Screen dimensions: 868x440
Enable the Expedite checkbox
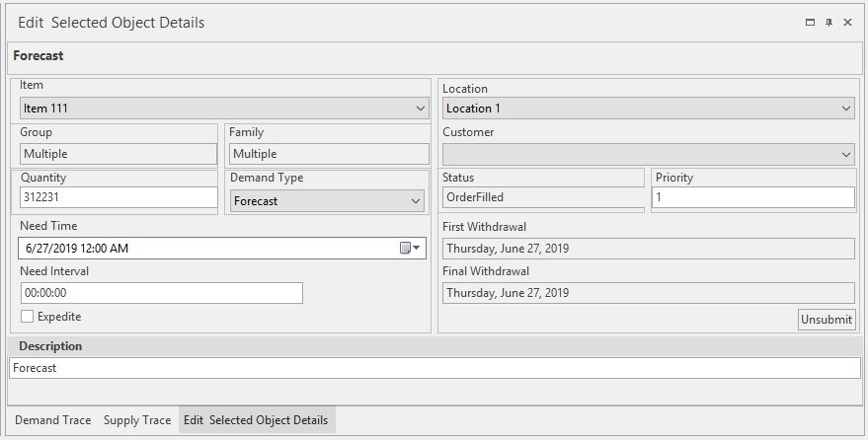(27, 317)
